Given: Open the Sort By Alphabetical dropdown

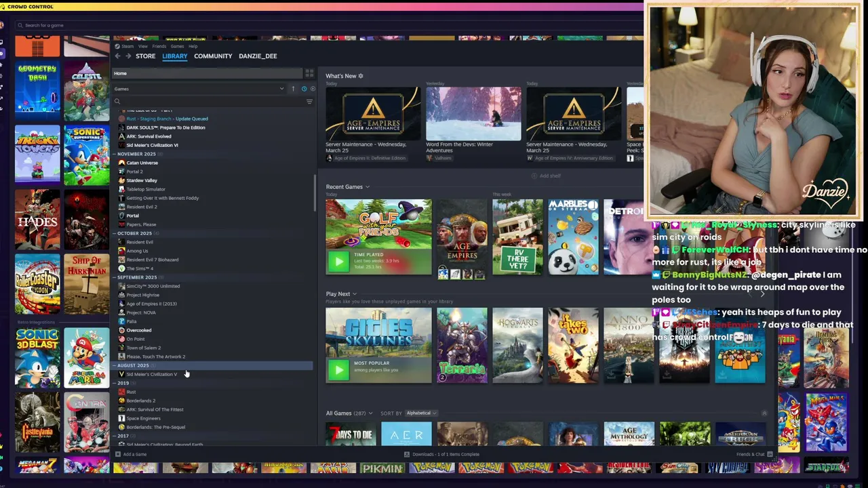Looking at the screenshot, I should click(421, 413).
